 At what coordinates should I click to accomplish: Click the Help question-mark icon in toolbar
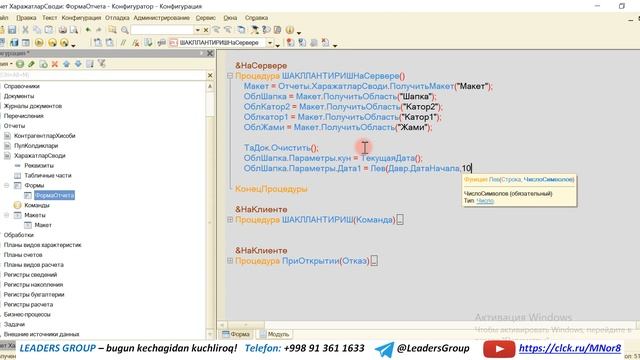coord(266,30)
